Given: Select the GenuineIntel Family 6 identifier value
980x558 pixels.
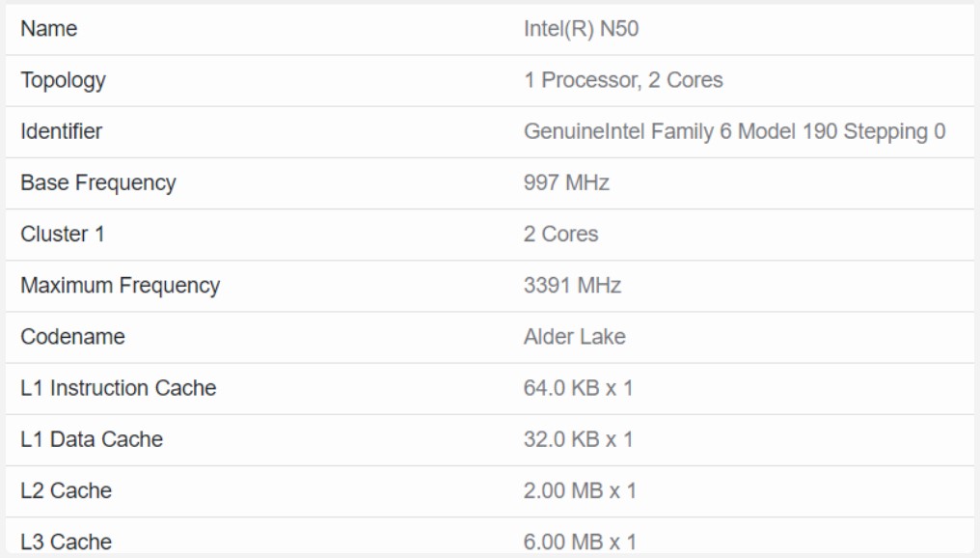Looking at the screenshot, I should coord(734,131).
